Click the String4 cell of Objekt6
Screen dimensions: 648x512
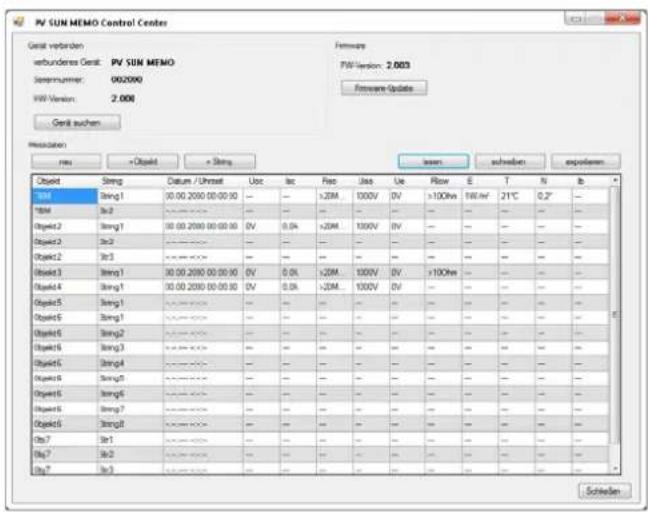(131, 364)
